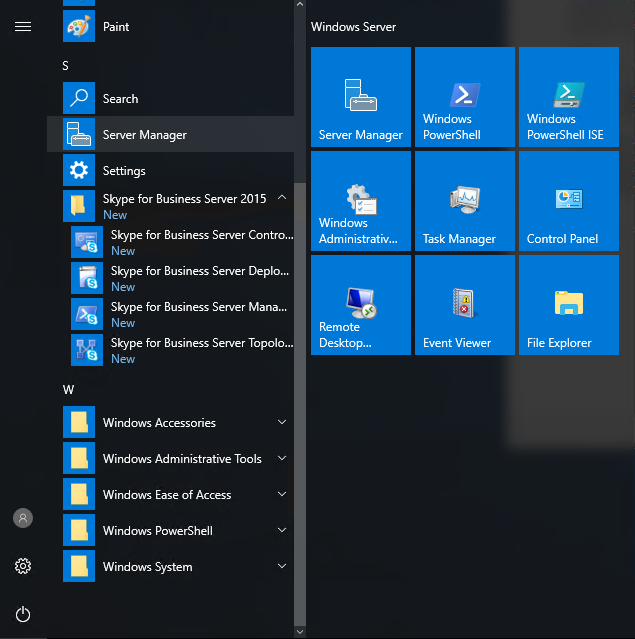Click the letter S section header
Screen dimensions: 635x639
click(x=66, y=66)
